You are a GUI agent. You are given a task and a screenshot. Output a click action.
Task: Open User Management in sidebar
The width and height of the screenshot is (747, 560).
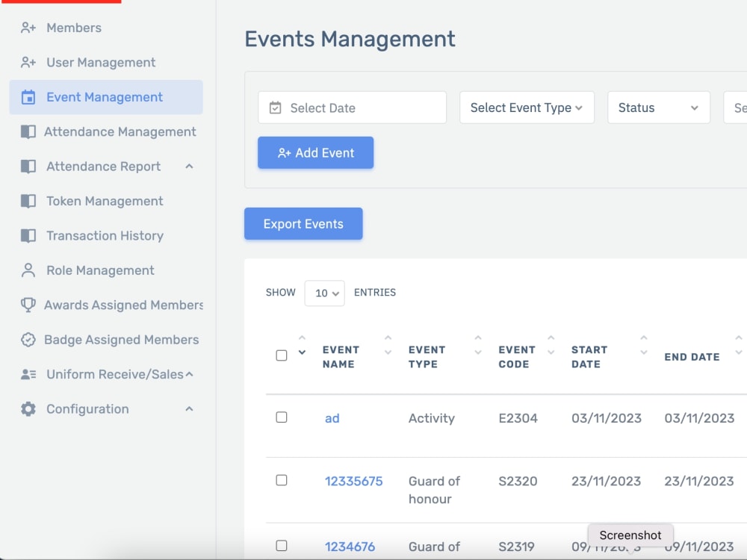[x=101, y=63]
